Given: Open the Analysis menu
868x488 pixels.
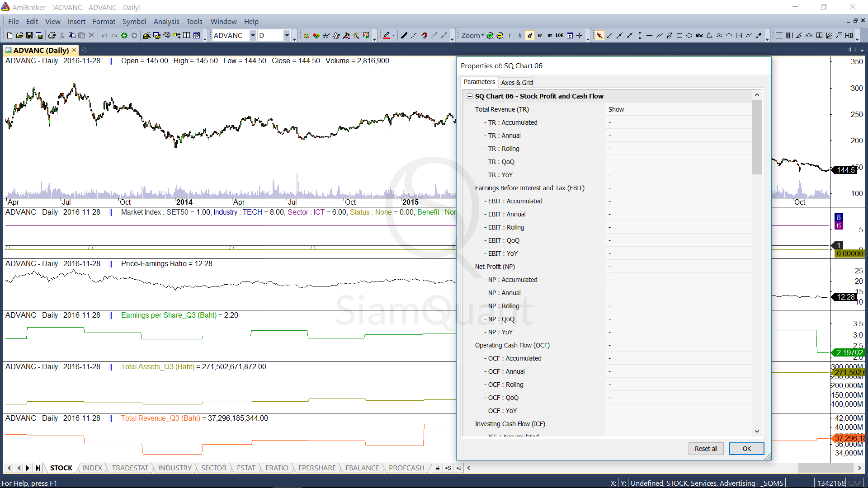Looking at the screenshot, I should (x=166, y=21).
